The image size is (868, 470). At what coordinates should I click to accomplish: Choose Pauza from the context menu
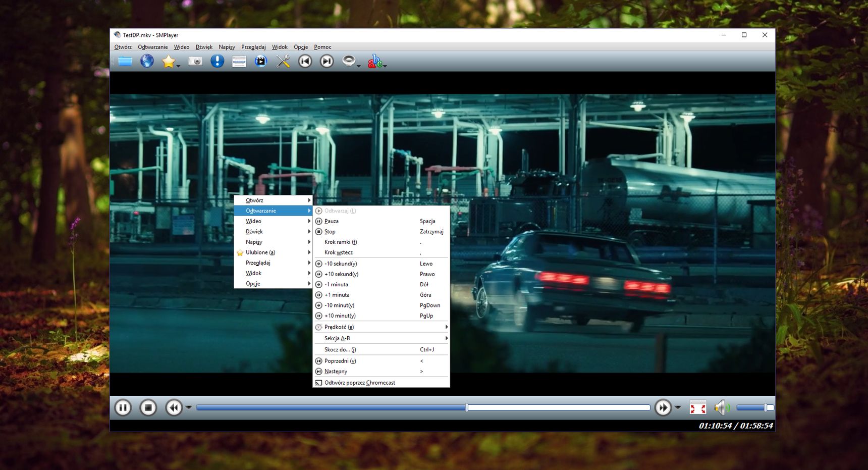click(381, 221)
